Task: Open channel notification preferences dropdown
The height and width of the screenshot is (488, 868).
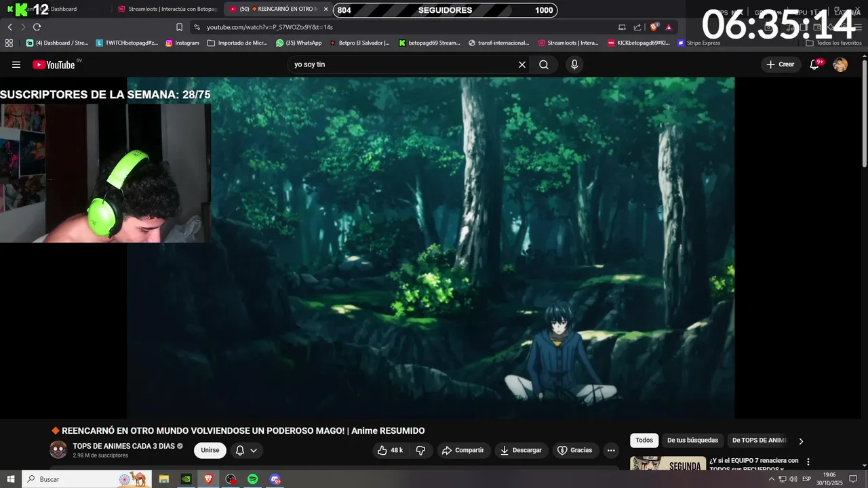Action: point(246,450)
